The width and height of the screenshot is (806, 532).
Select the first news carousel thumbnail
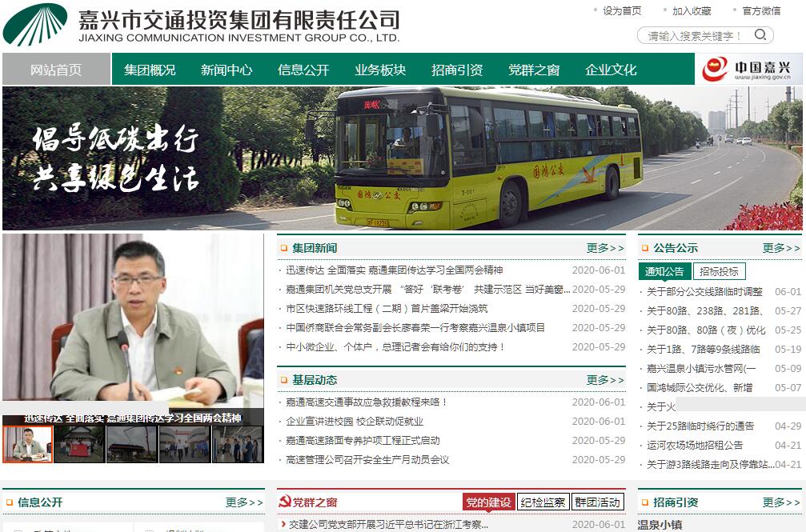28,445
